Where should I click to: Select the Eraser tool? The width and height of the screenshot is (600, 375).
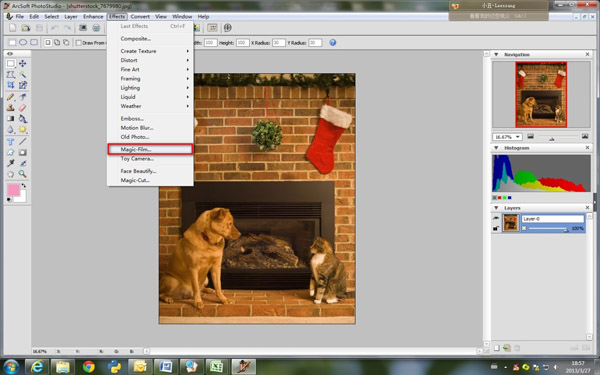[x=23, y=108]
